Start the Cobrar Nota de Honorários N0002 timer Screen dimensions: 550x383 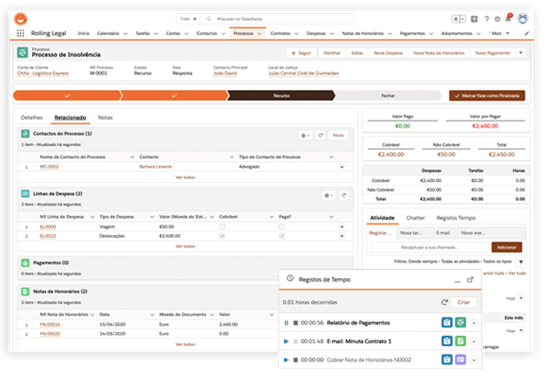coord(286,360)
